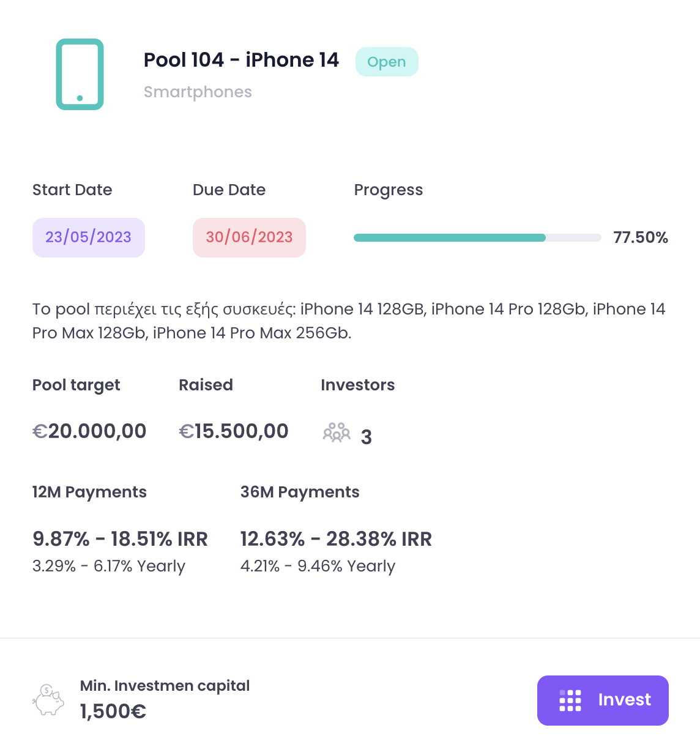Select the start date 23/05/2023 chip
Screen dimensions: 700x755
point(89,237)
